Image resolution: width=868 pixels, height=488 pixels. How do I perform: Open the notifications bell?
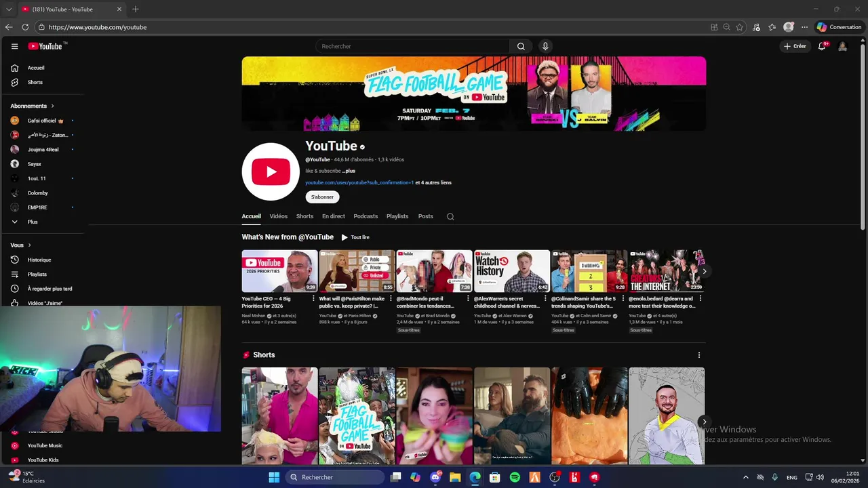pos(822,46)
